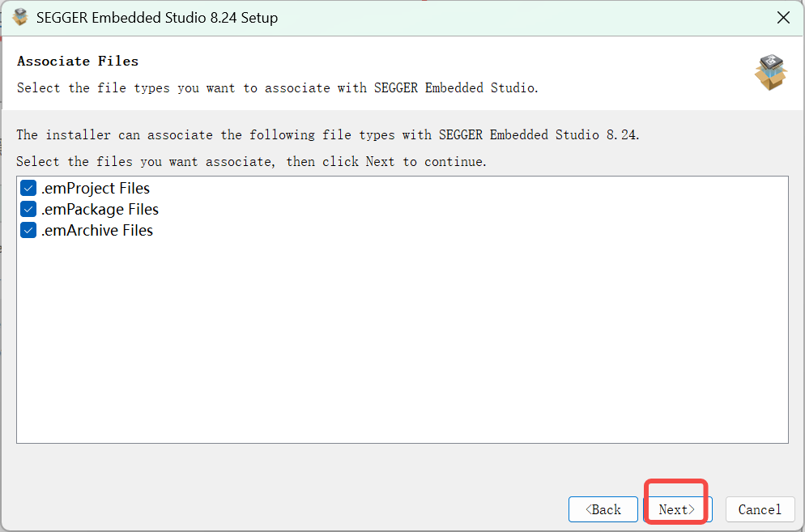Click the X to close the installer window

[783, 16]
